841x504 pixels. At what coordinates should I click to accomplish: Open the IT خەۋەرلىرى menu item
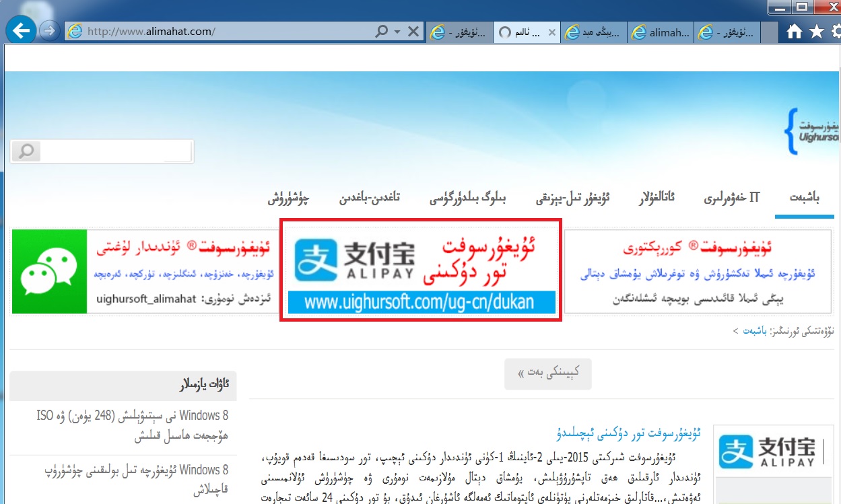click(732, 198)
